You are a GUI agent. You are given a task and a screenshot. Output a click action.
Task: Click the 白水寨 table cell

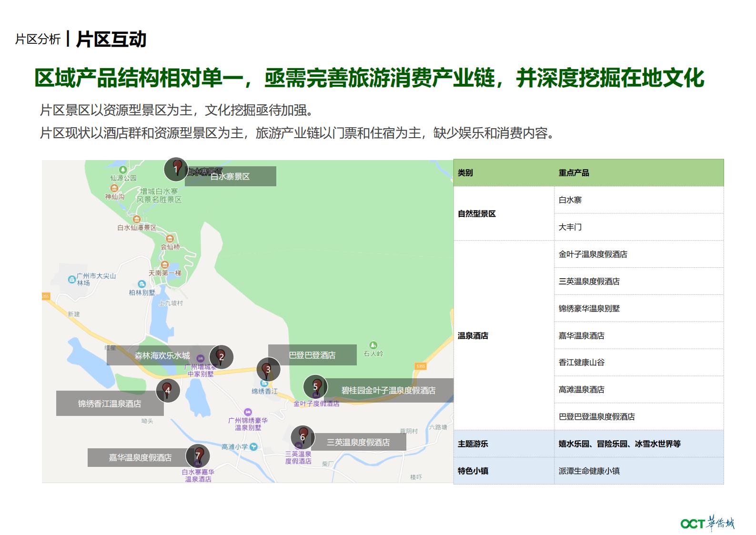[x=639, y=200]
